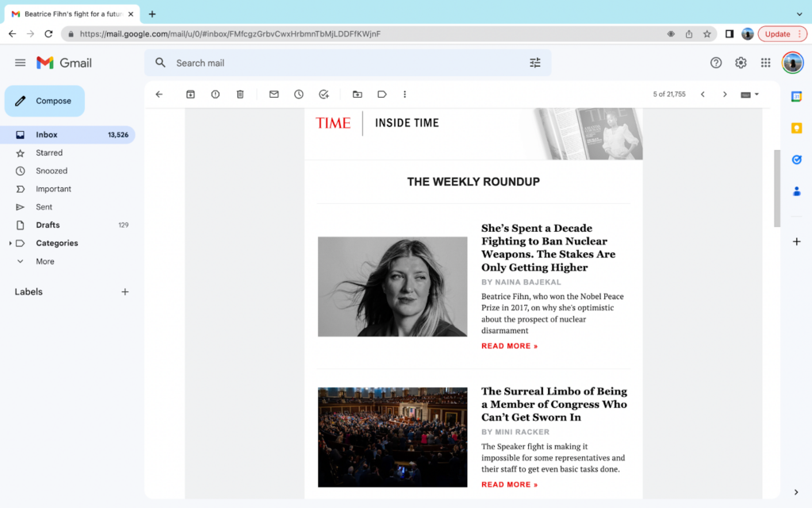
Task: Apply a label to this email
Action: [382, 94]
